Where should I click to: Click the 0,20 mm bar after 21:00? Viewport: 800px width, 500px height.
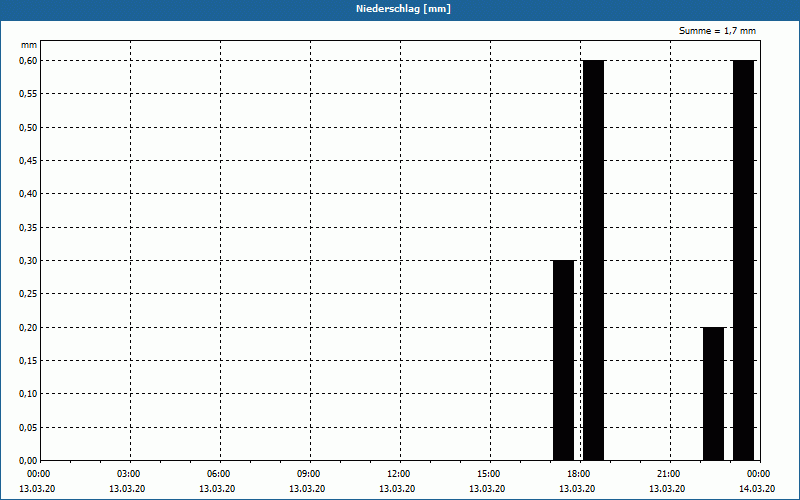pyautogui.click(x=713, y=394)
